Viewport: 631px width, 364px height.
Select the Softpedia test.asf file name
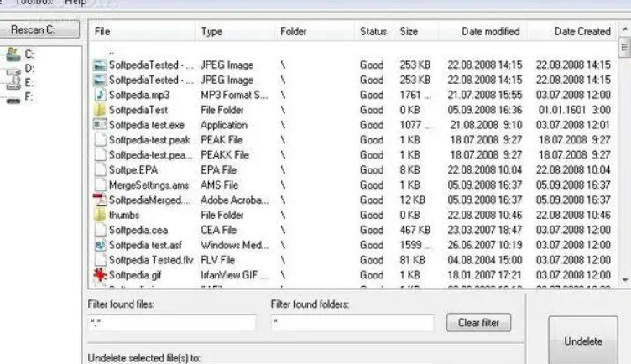point(145,245)
